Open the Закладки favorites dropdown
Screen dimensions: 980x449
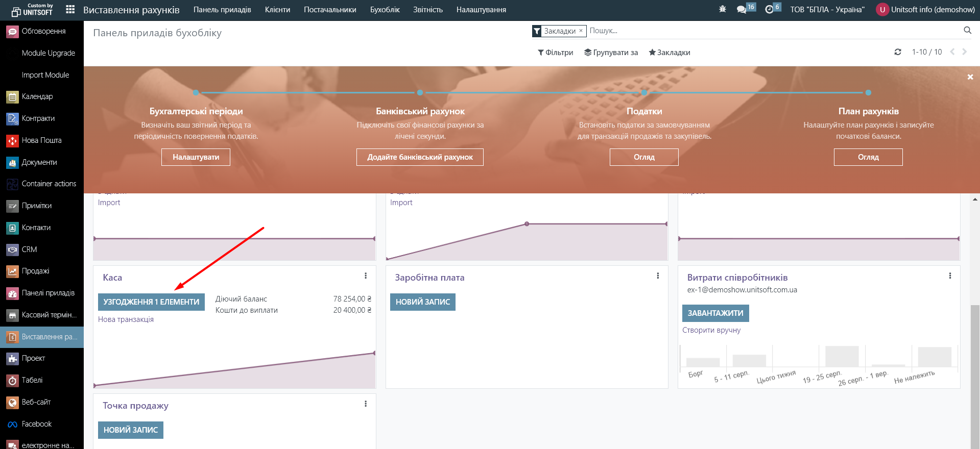[x=669, y=53]
